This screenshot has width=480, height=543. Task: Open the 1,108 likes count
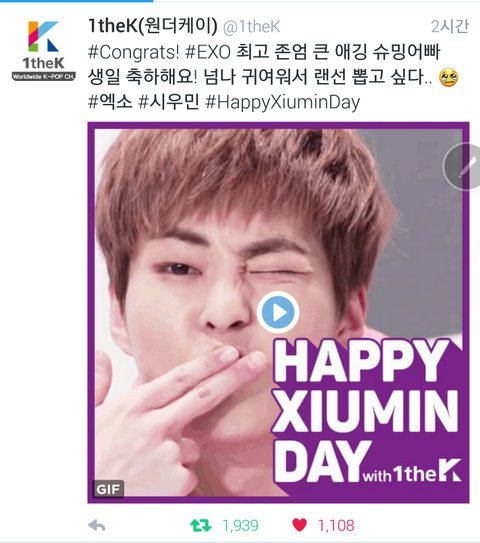pos(336,525)
